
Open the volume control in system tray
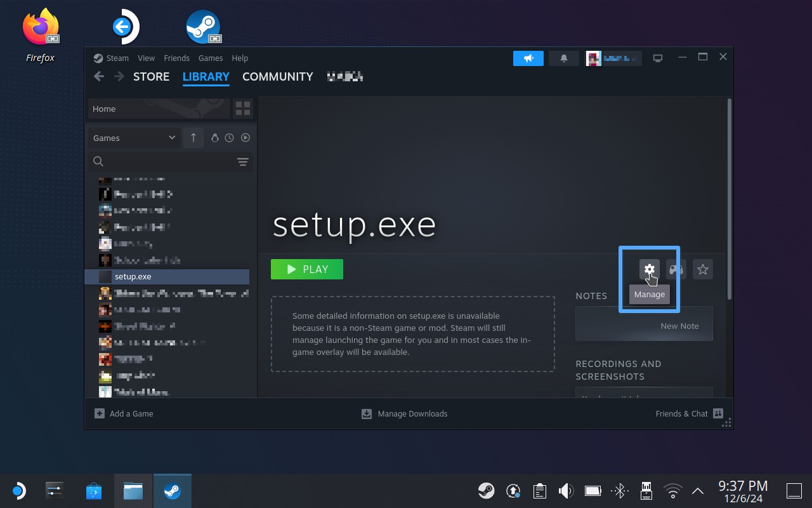click(565, 491)
